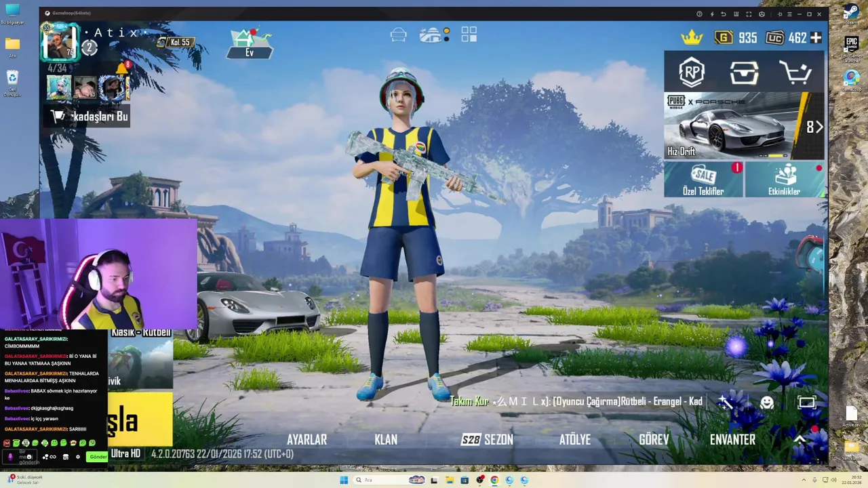Open ENVANTER inventory menu
Screen dimensions: 868x488
click(x=732, y=439)
